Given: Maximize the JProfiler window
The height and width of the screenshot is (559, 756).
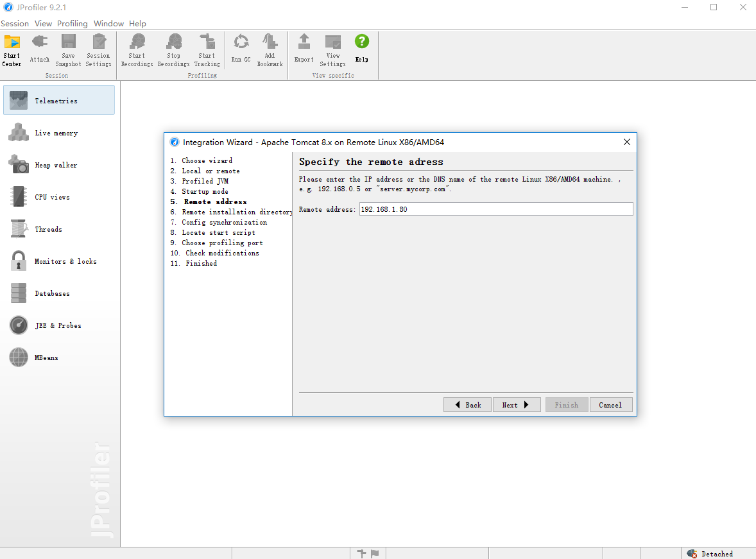Looking at the screenshot, I should (714, 7).
